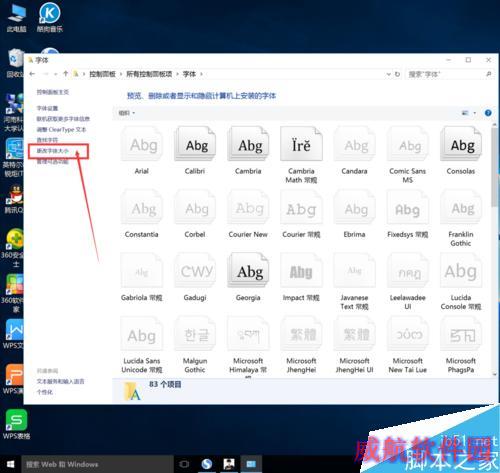This screenshot has width=500, height=473.
Task: Open 控制面板主页 link in sidebar
Action: click(x=53, y=92)
